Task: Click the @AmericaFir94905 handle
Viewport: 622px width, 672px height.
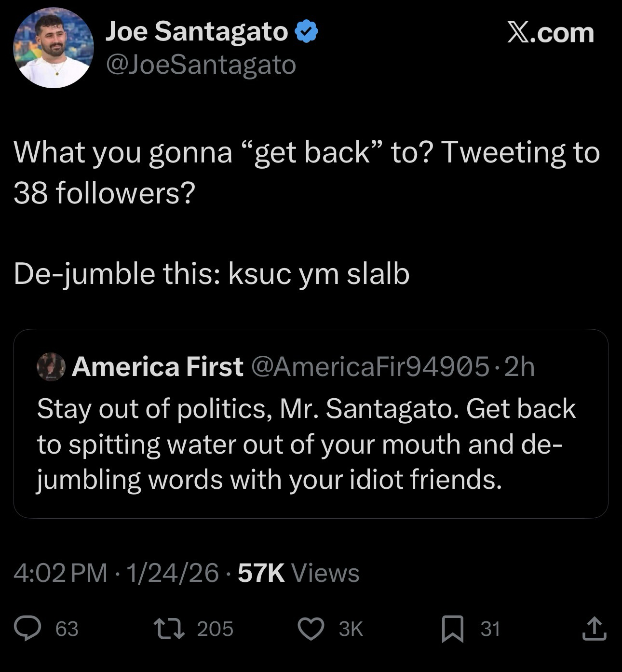Action: 370,367
